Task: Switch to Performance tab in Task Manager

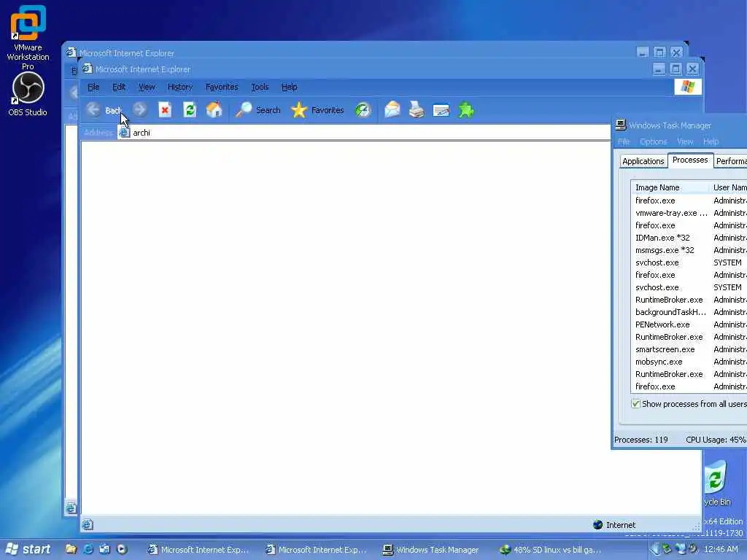Action: (x=731, y=161)
